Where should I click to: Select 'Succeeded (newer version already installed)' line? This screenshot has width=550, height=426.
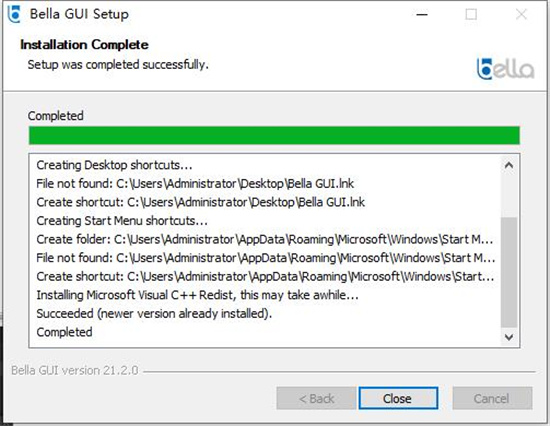154,314
